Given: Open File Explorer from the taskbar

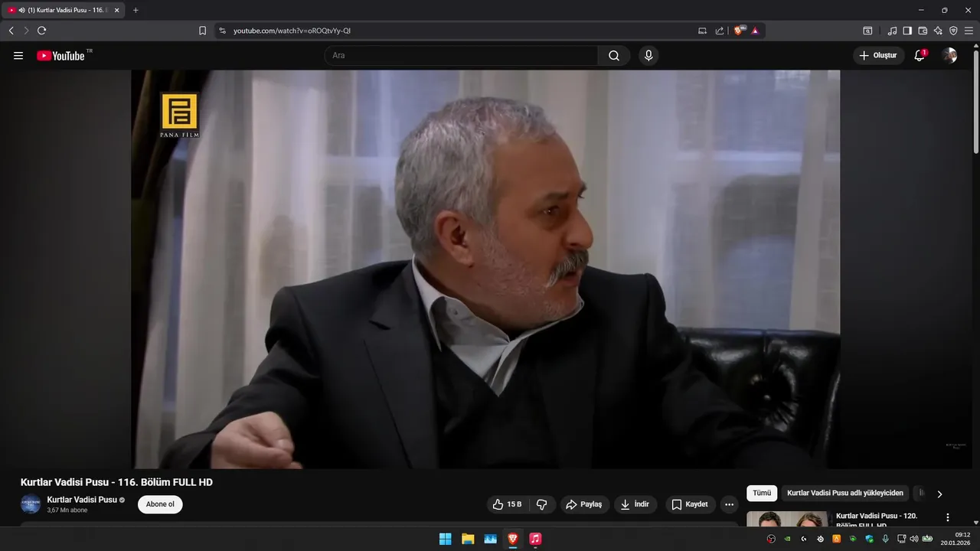Looking at the screenshot, I should pos(468,539).
